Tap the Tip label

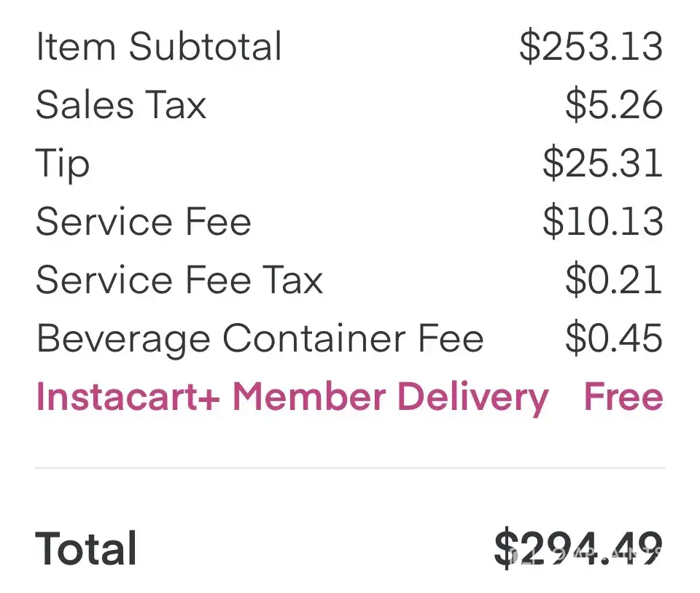point(63,163)
